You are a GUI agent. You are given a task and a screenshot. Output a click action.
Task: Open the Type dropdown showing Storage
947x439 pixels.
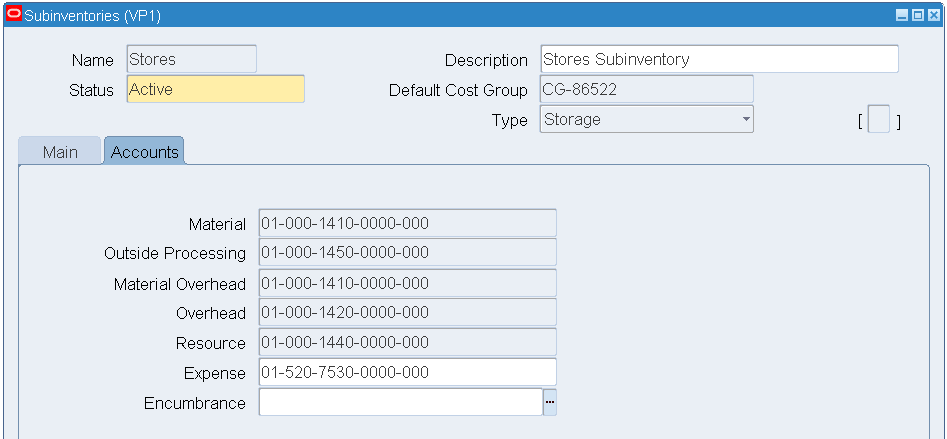click(646, 119)
